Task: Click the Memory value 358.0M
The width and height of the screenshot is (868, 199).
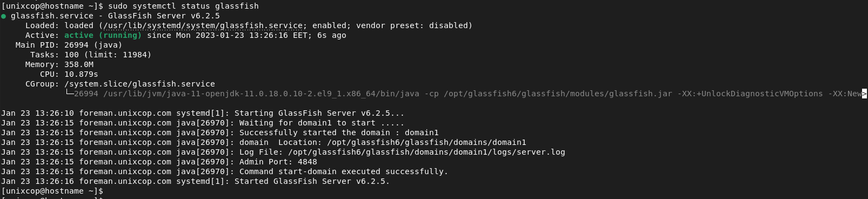Action: [79, 64]
